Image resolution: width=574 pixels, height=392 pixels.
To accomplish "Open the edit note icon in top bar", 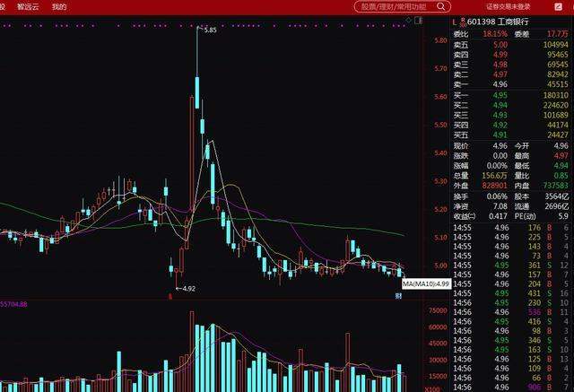I will click(x=558, y=6).
